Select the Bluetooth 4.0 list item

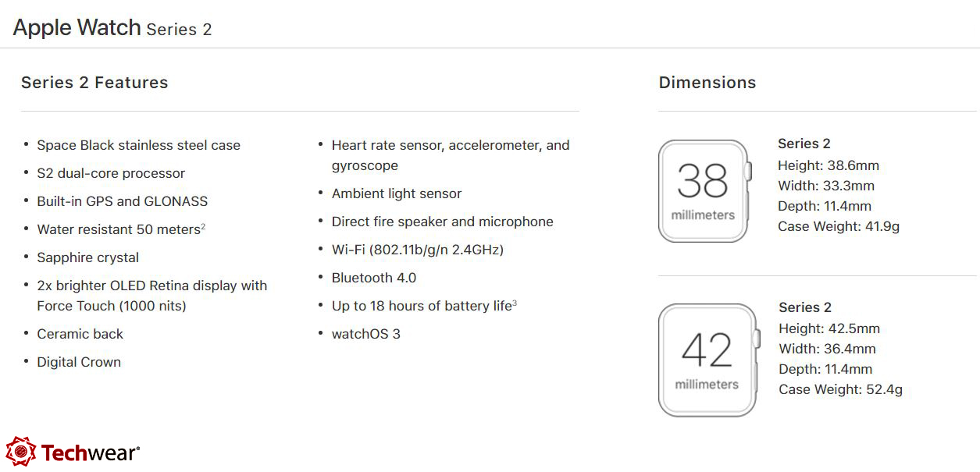click(x=373, y=278)
